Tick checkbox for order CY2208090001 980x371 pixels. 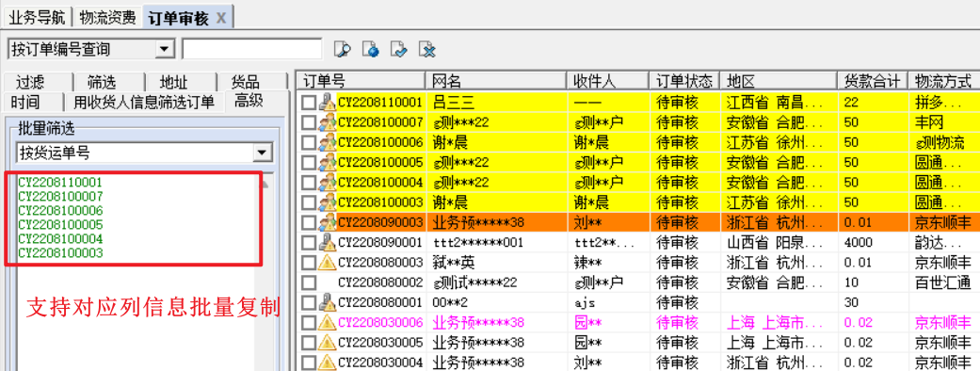[x=309, y=243]
